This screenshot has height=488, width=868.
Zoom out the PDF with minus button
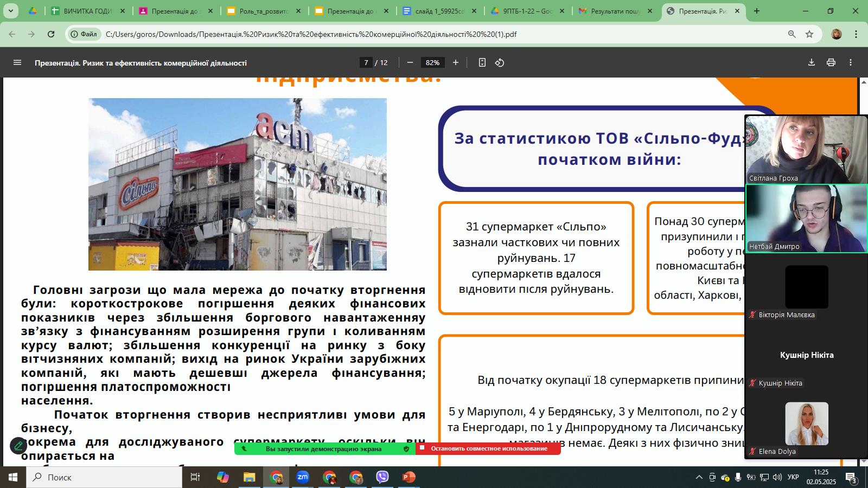(x=410, y=62)
